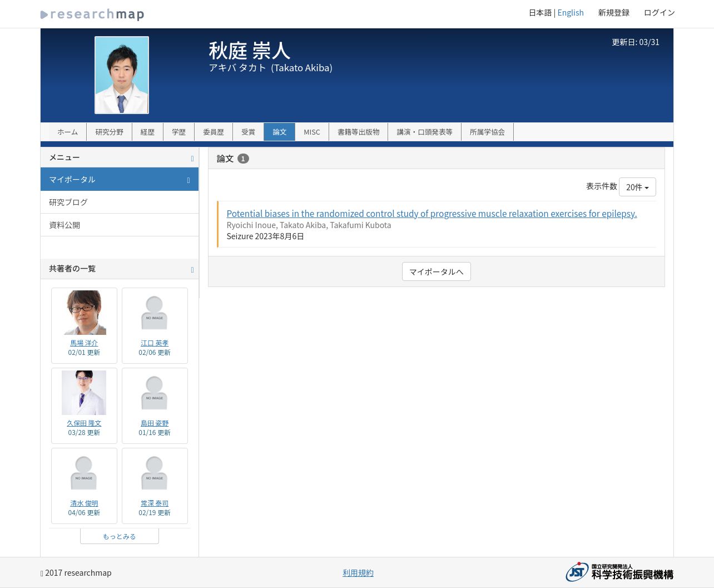Click authors line Ryoichi Inoue, Takato Akiba

tap(309, 225)
